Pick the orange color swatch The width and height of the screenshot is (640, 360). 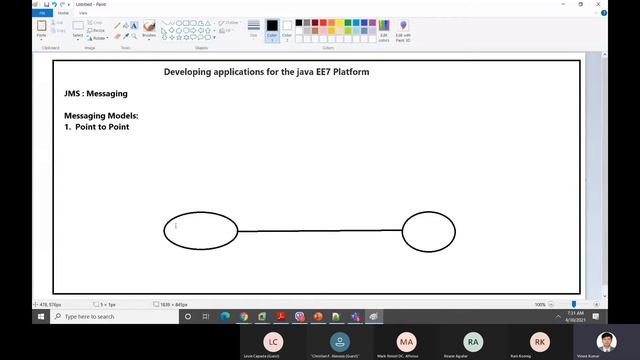coord(331,23)
